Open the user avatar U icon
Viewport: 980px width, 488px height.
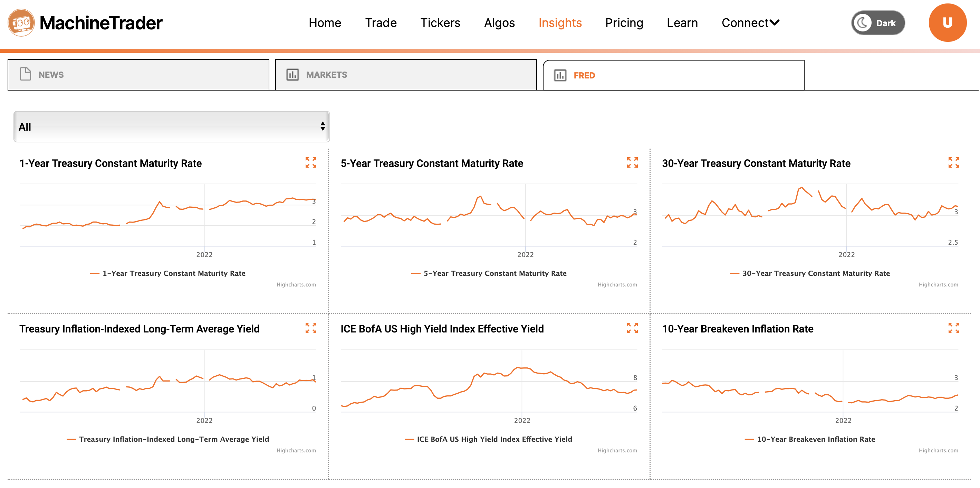point(947,23)
